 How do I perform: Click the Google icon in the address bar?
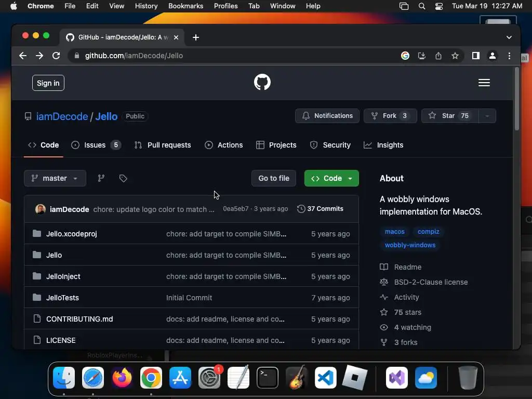(405, 56)
